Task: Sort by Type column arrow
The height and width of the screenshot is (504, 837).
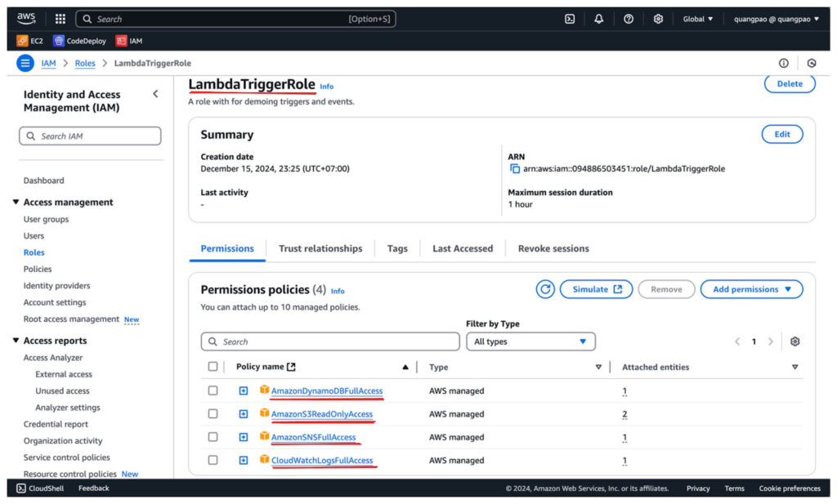Action: click(x=598, y=367)
